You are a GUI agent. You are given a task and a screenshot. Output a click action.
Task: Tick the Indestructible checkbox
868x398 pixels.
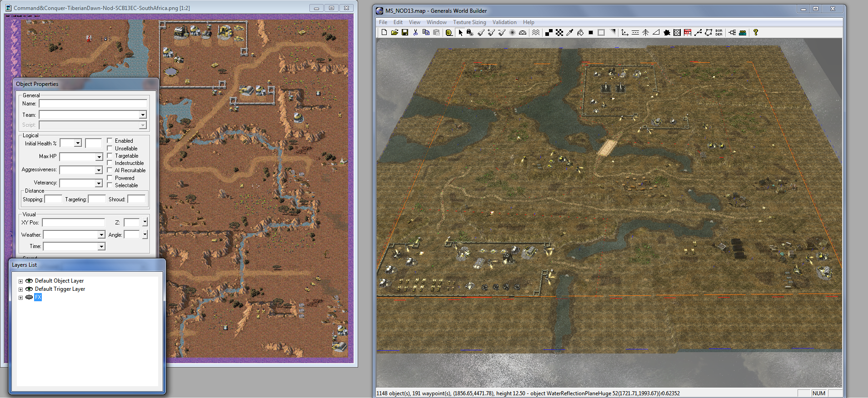click(110, 163)
